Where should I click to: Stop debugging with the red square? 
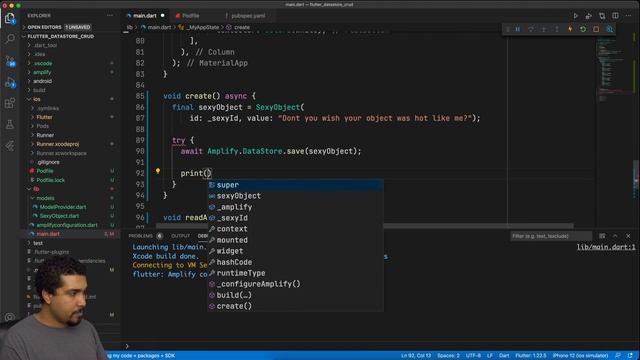(596, 29)
